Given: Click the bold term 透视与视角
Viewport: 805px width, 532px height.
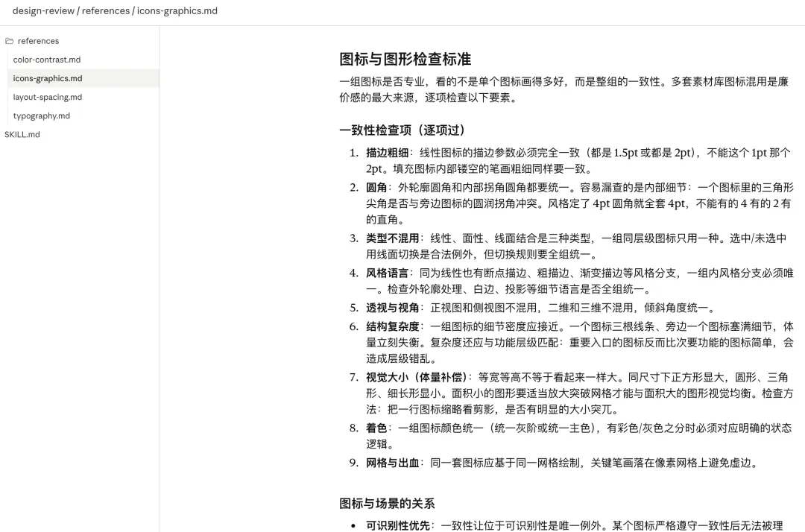Looking at the screenshot, I should click(392, 308).
